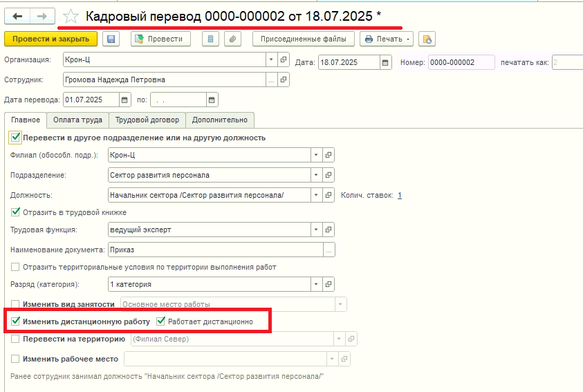
Task: Open Колич. ставок link value 1
Action: pyautogui.click(x=400, y=195)
